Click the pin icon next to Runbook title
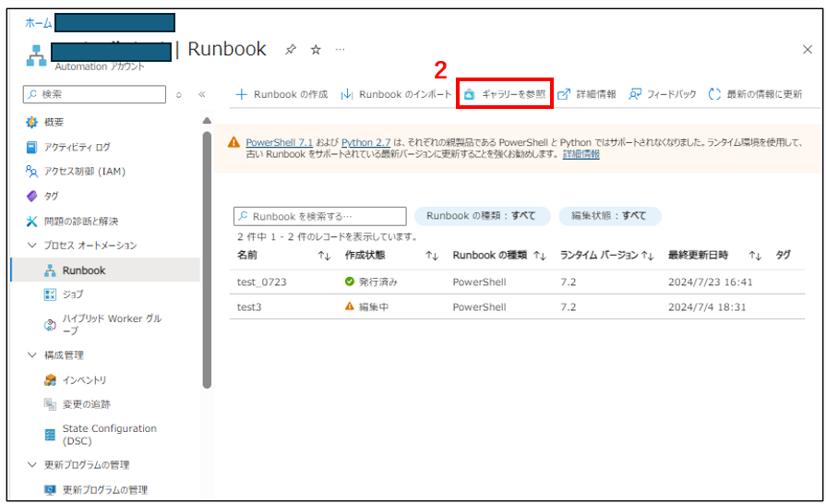Image resolution: width=826 pixels, height=504 pixels. (291, 50)
